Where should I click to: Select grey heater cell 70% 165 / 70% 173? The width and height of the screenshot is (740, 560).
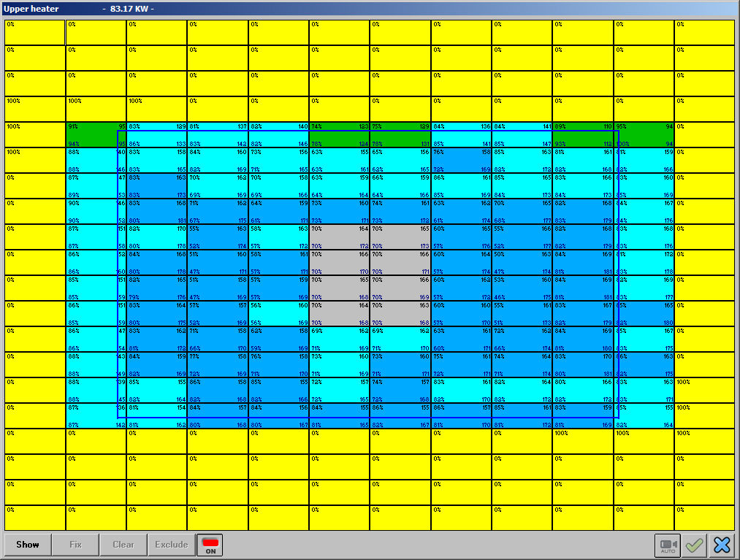pos(400,237)
